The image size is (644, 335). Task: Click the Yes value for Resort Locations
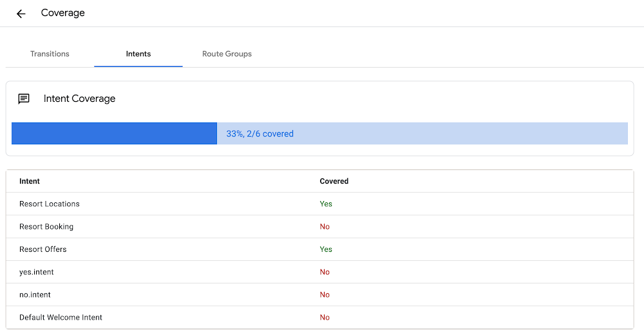[326, 204]
